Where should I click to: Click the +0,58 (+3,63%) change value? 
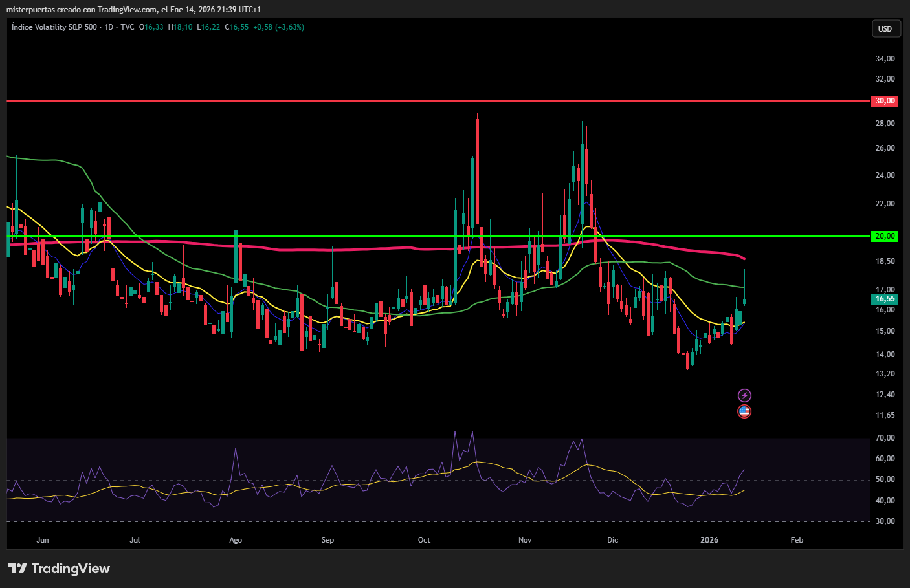pyautogui.click(x=278, y=27)
